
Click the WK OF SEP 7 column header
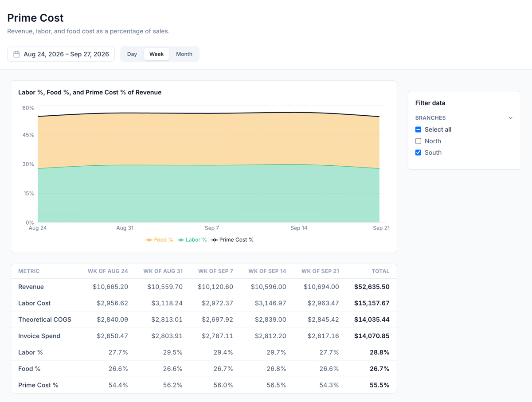(215, 271)
